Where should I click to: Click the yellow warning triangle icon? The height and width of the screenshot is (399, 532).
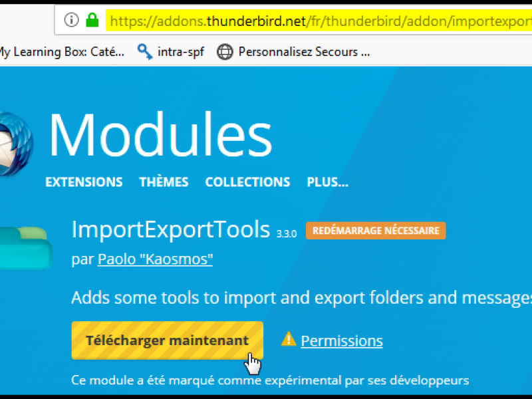click(289, 339)
